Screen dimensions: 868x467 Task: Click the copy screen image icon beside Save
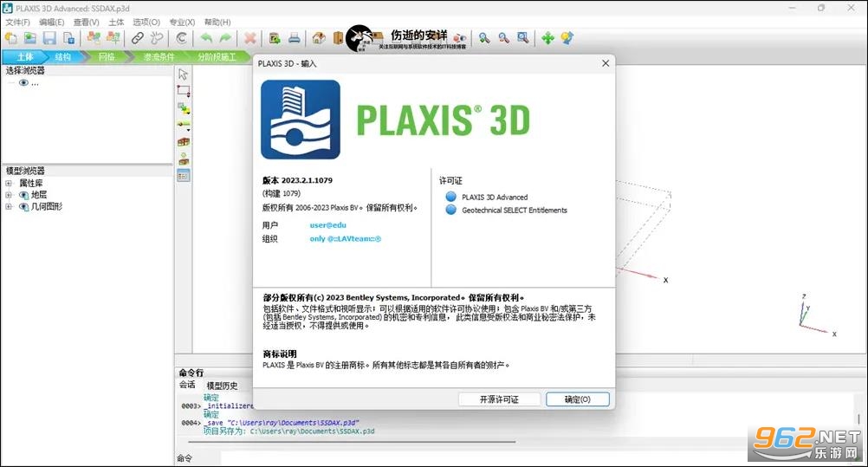[68, 38]
